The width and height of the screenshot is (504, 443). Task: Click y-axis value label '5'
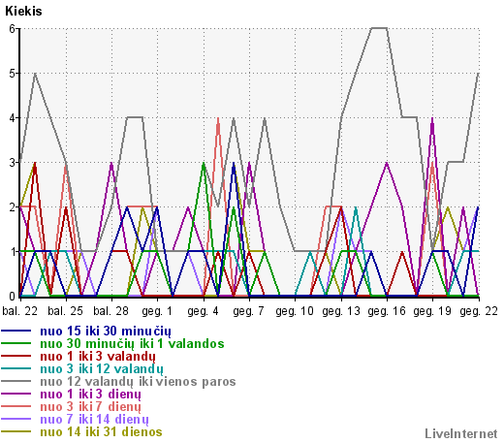coord(13,74)
